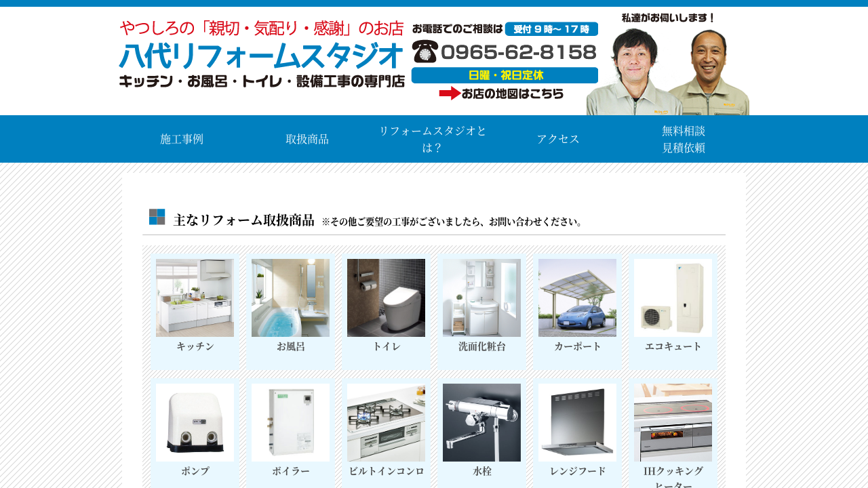View the ビルトインコンロ stove image
The image size is (868, 488).
click(x=386, y=422)
